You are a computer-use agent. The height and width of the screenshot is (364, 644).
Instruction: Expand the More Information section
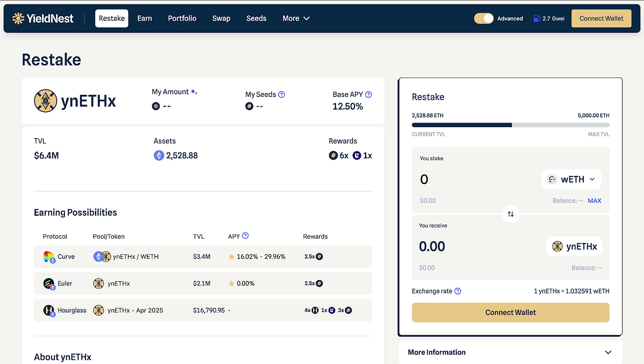coord(510,352)
